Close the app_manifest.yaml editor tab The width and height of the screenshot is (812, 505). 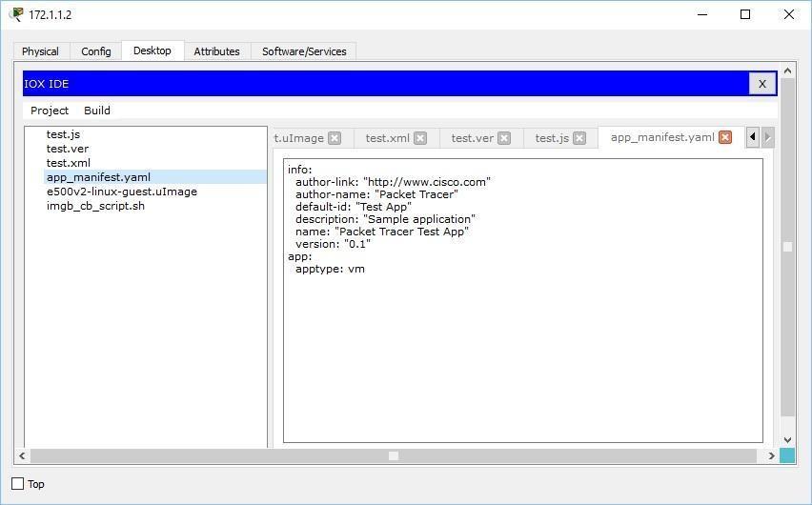click(x=725, y=137)
